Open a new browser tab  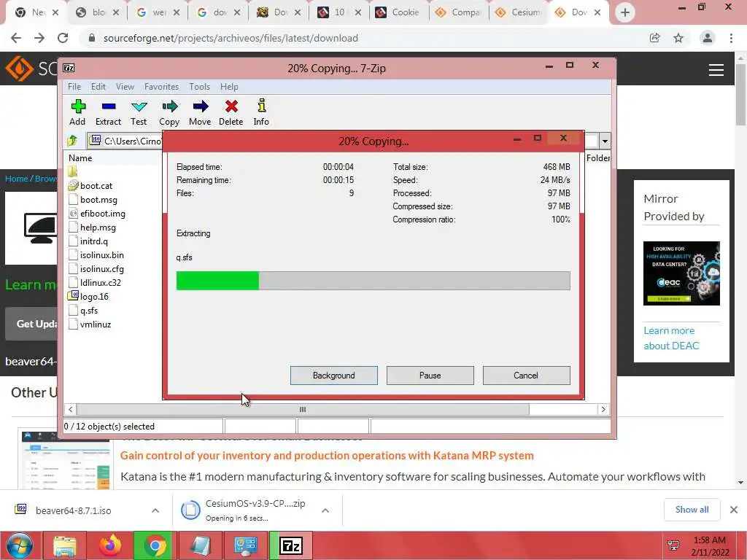point(625,12)
